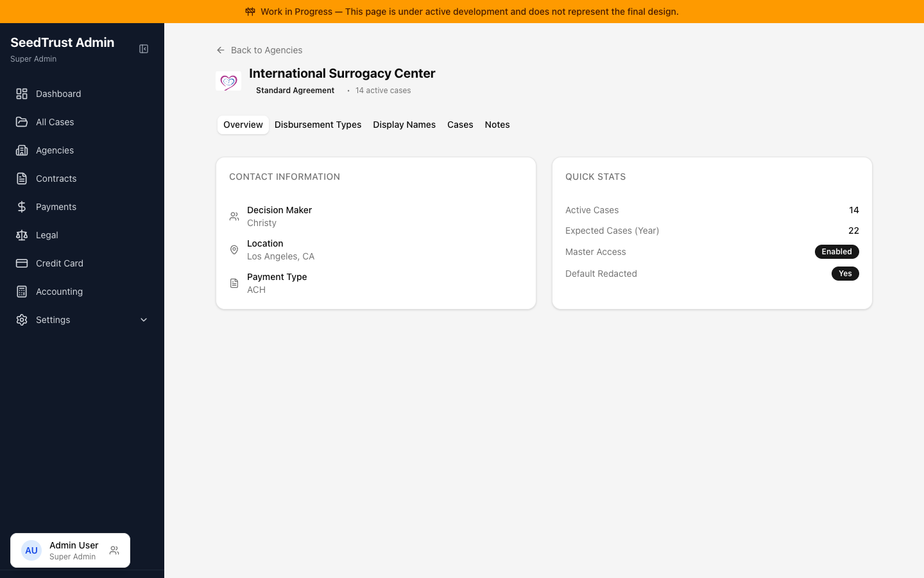Switch to the Display Names tab
The image size is (924, 578).
(x=404, y=125)
